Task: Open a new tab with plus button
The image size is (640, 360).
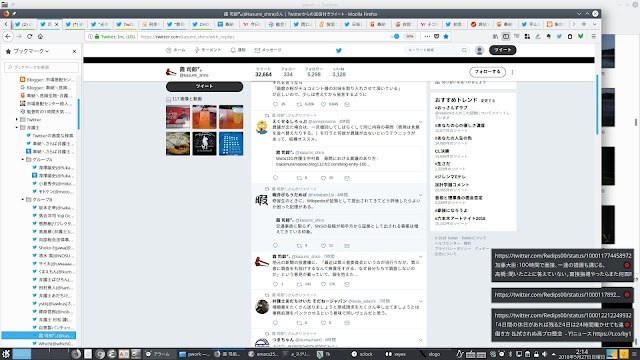Action: pyautogui.click(x=584, y=24)
